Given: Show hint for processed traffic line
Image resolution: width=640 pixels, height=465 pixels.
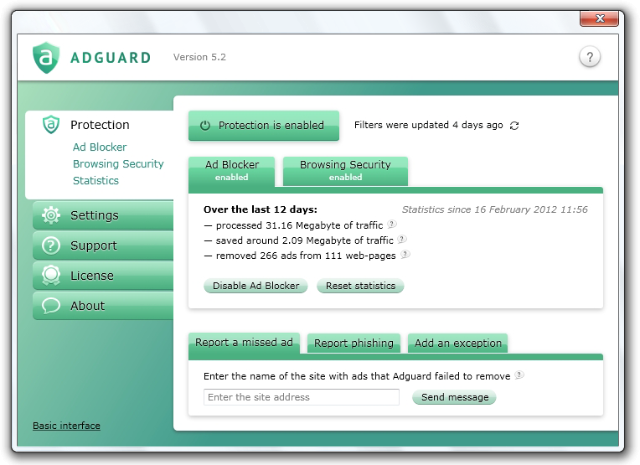Looking at the screenshot, I should tap(391, 224).
